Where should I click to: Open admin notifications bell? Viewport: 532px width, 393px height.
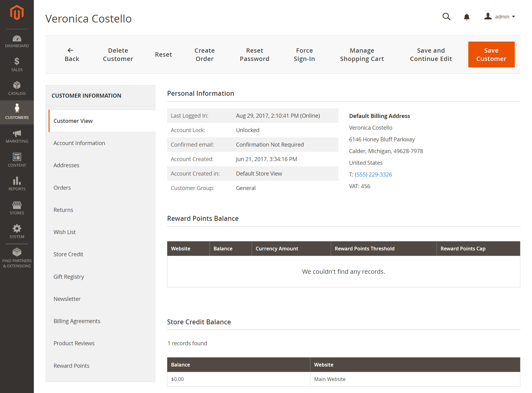pyautogui.click(x=466, y=17)
